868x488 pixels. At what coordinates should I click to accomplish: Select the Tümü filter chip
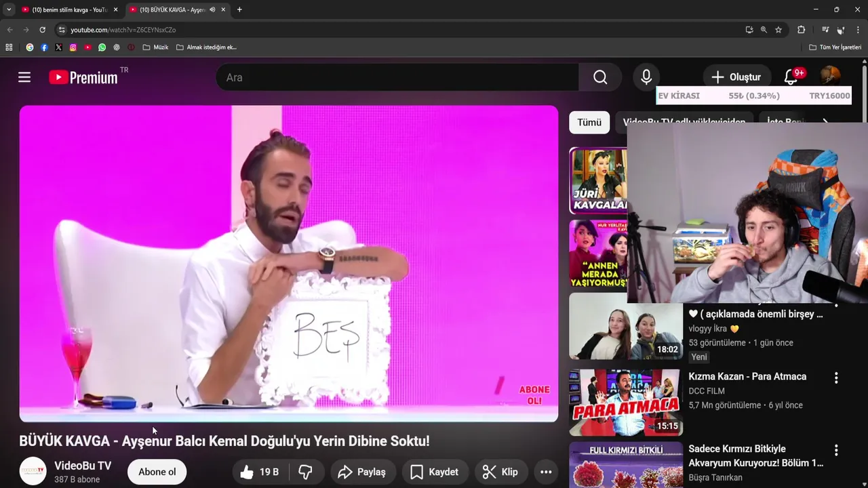[589, 122]
